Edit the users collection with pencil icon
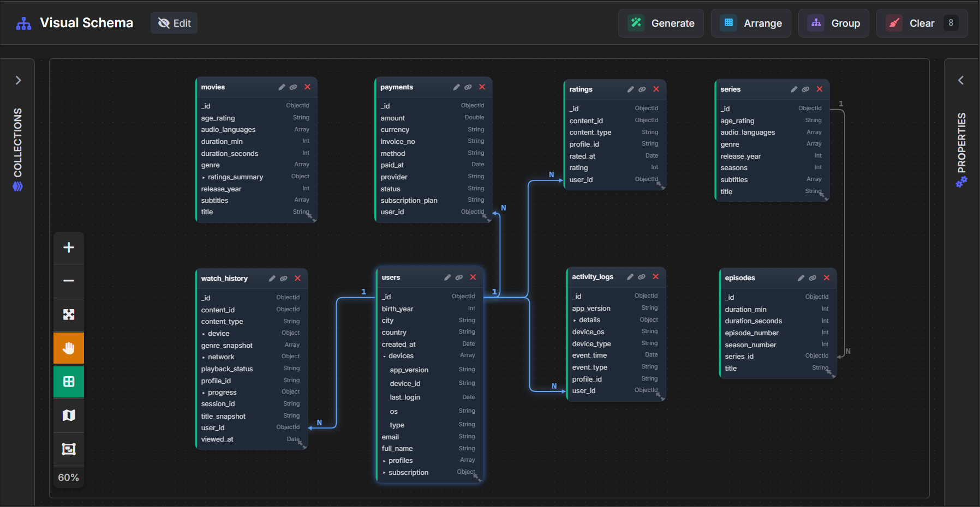The image size is (980, 507). click(x=447, y=277)
